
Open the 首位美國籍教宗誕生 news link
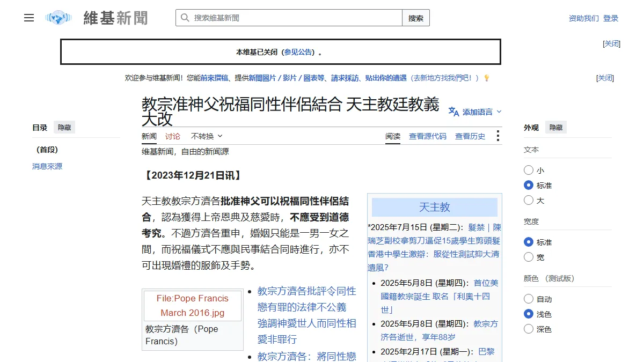(x=440, y=296)
